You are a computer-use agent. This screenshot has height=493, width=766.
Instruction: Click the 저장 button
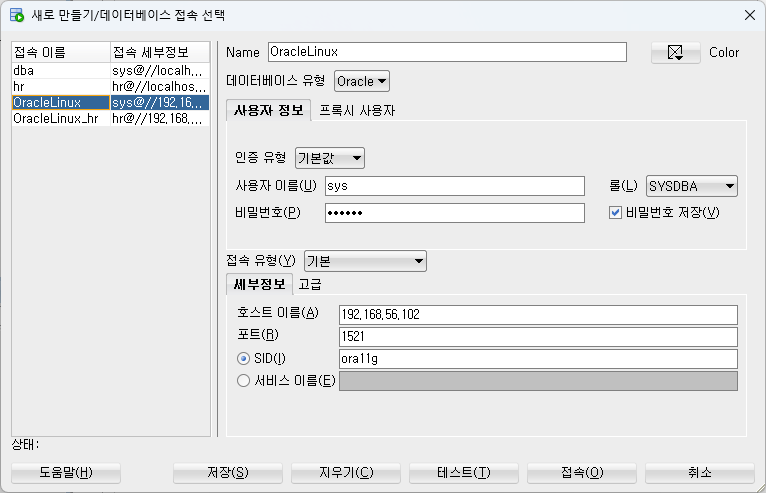(228, 472)
